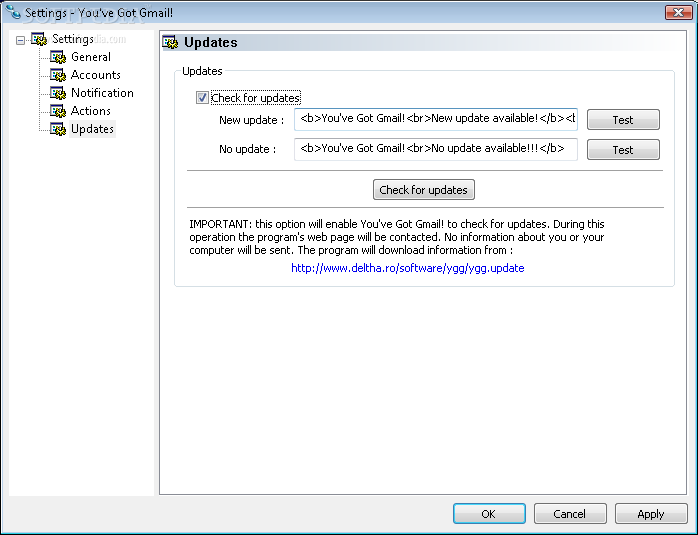Test the No update message

623,150
